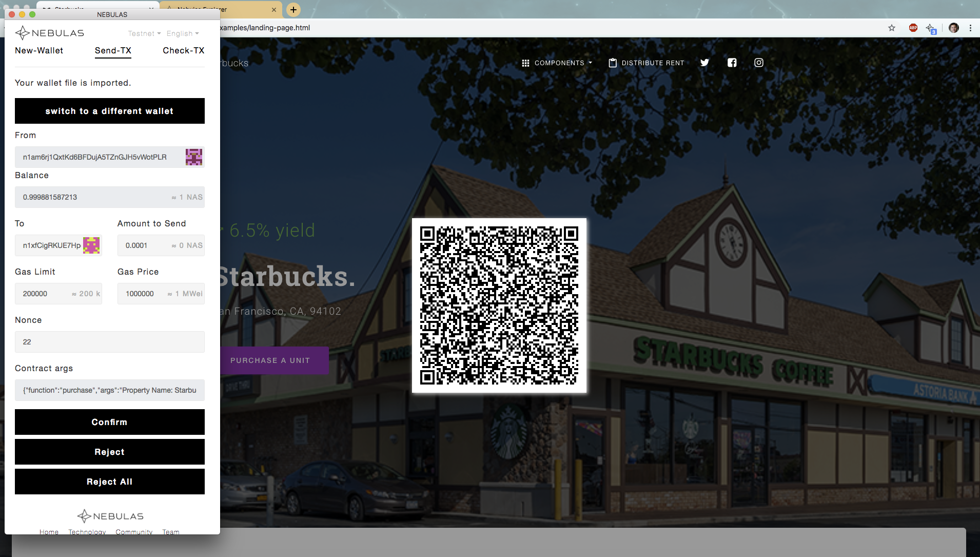Click the Nebulas footer logo

pos(110,516)
